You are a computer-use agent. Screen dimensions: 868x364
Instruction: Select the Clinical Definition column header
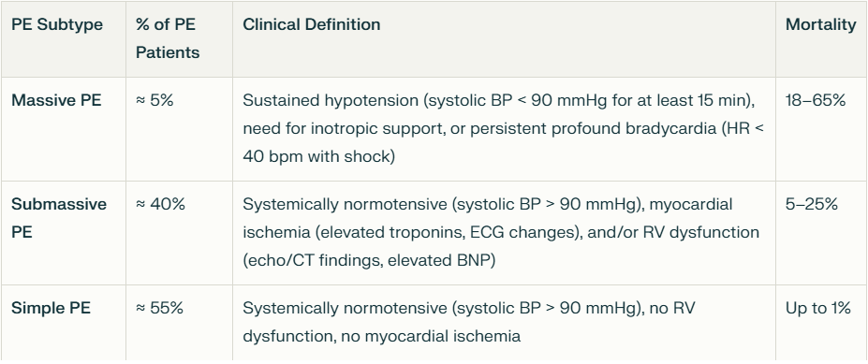tap(312, 25)
